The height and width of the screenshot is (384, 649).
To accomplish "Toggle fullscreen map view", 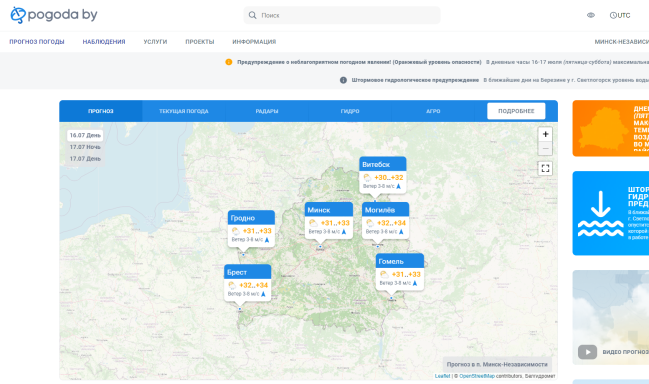I will 545,168.
